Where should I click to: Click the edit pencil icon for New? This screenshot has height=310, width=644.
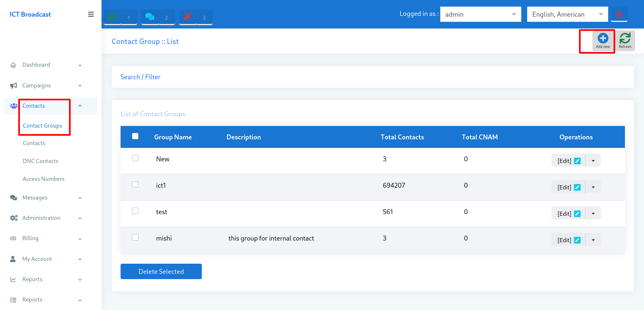coord(577,161)
